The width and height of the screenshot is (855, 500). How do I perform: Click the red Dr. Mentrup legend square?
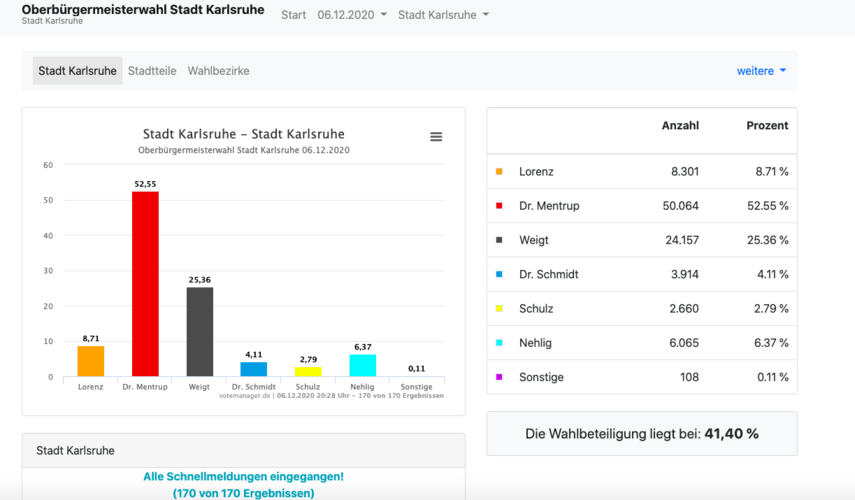pyautogui.click(x=499, y=206)
